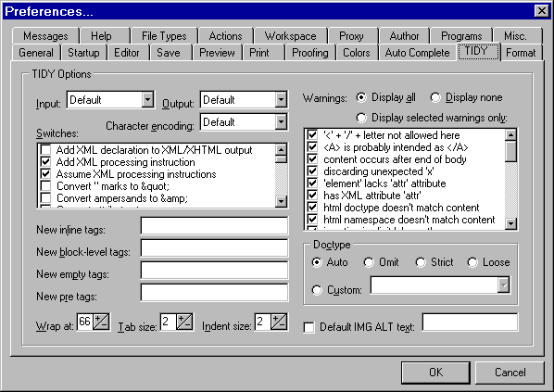Open the Character encoding dropdown
The image size is (554, 392).
tap(281, 122)
